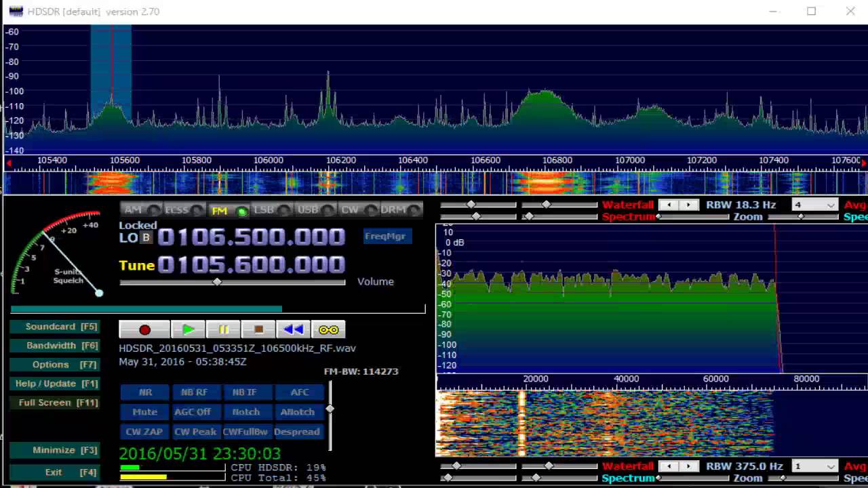The width and height of the screenshot is (868, 488).
Task: Open the upper RBW dropdown showing 4
Action: click(x=815, y=205)
